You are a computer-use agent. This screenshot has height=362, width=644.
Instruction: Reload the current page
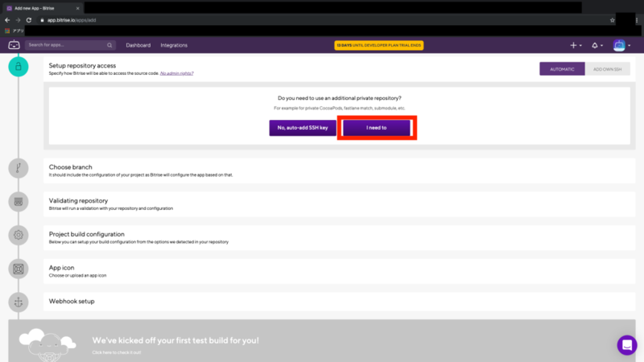[x=29, y=20]
